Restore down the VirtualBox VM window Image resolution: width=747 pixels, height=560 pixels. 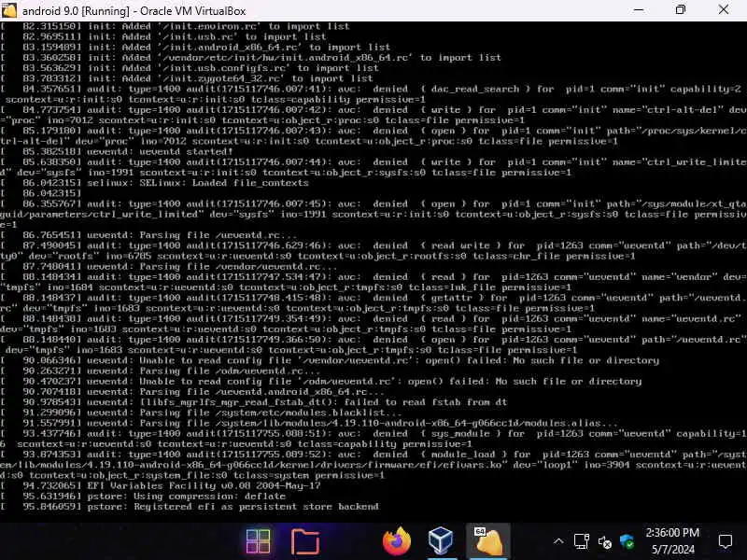click(x=681, y=10)
